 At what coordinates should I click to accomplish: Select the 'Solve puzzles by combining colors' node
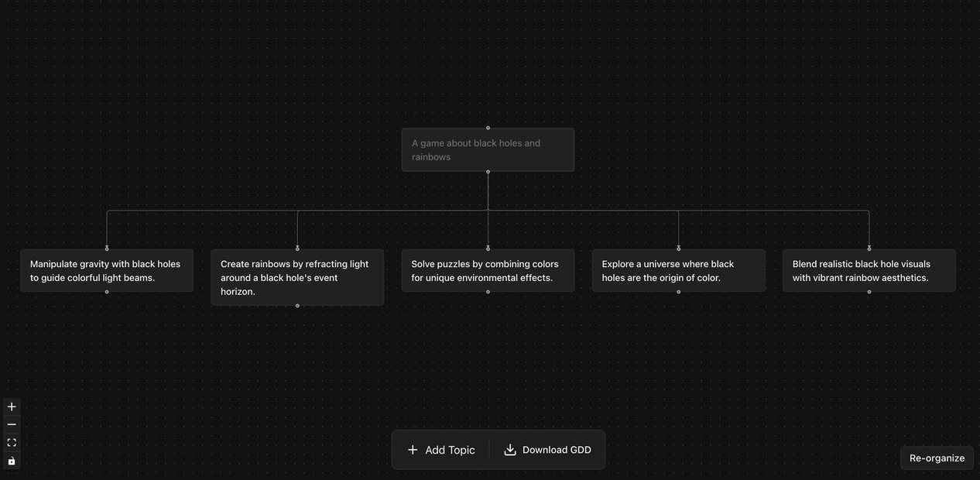click(x=488, y=270)
